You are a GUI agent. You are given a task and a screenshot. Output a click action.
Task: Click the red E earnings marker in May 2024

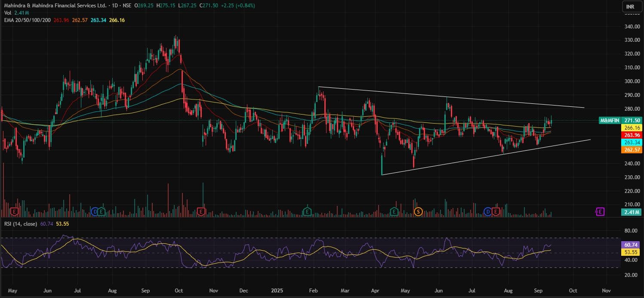[x=15, y=211]
